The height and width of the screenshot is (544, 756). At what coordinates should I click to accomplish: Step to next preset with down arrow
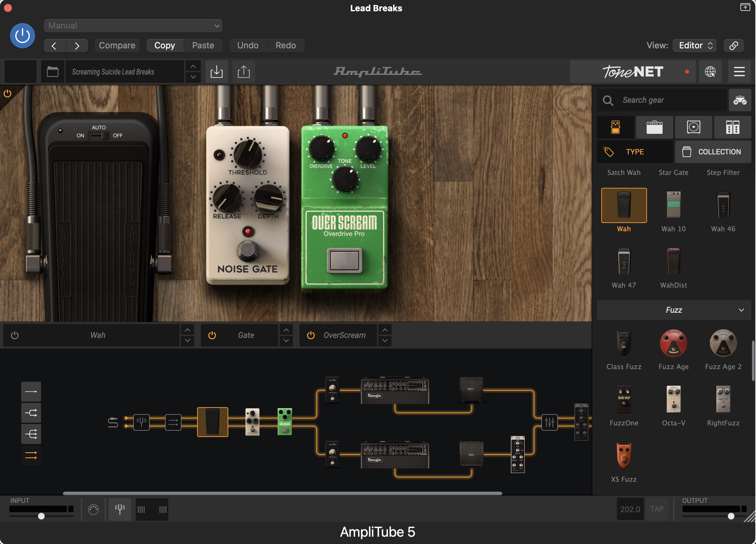(x=193, y=77)
